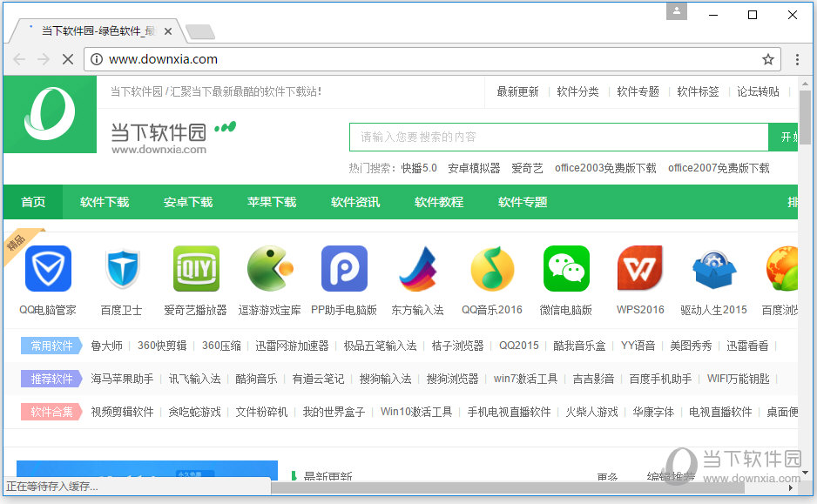Click the green search button
The width and height of the screenshot is (817, 504).
point(783,137)
